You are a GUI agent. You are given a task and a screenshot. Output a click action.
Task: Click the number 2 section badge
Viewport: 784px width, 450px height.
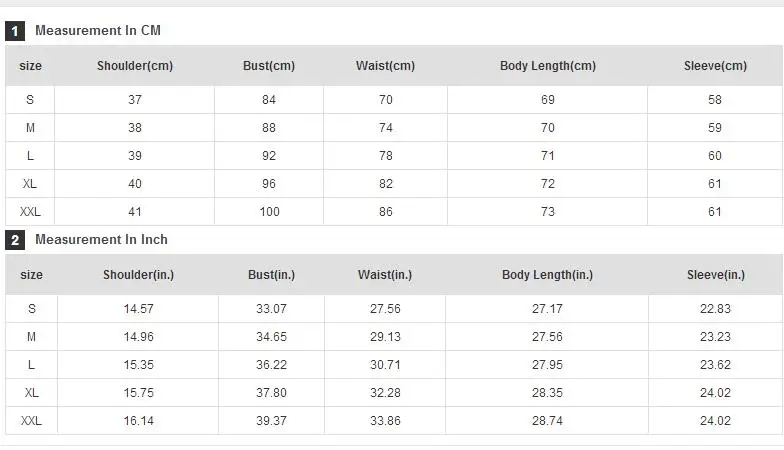(x=14, y=240)
